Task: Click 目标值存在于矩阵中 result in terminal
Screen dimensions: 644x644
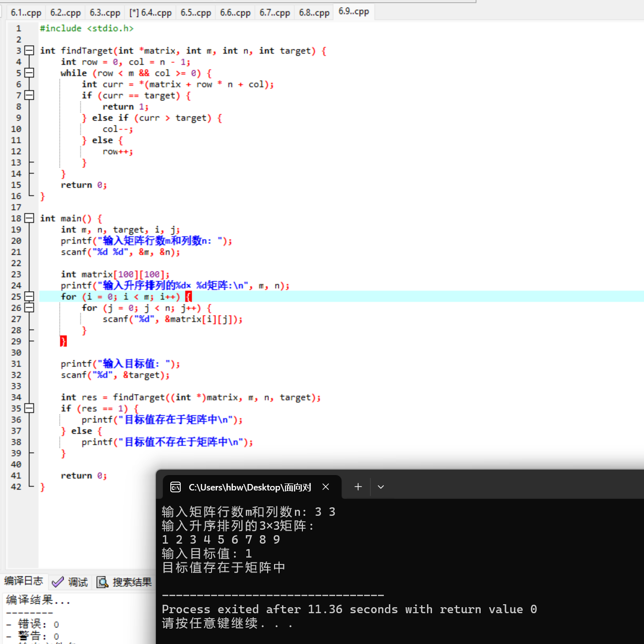Action: coord(223,567)
